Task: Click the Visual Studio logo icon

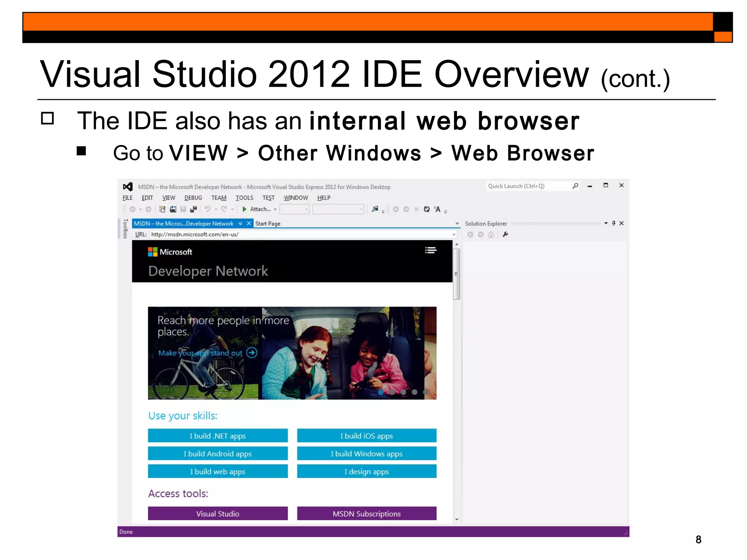Action: coord(128,187)
